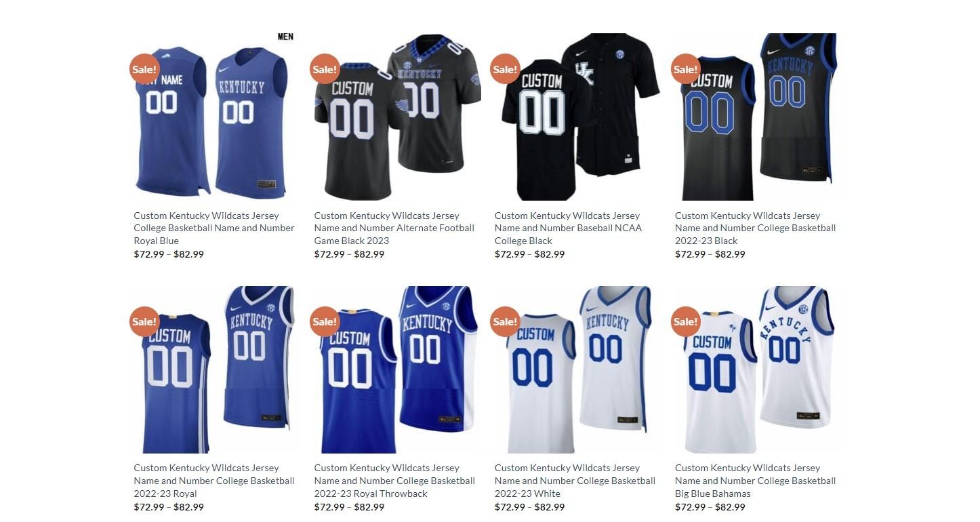The image size is (980, 522).
Task: Open Alternate Football Game Black 2023 title link
Action: (x=394, y=228)
